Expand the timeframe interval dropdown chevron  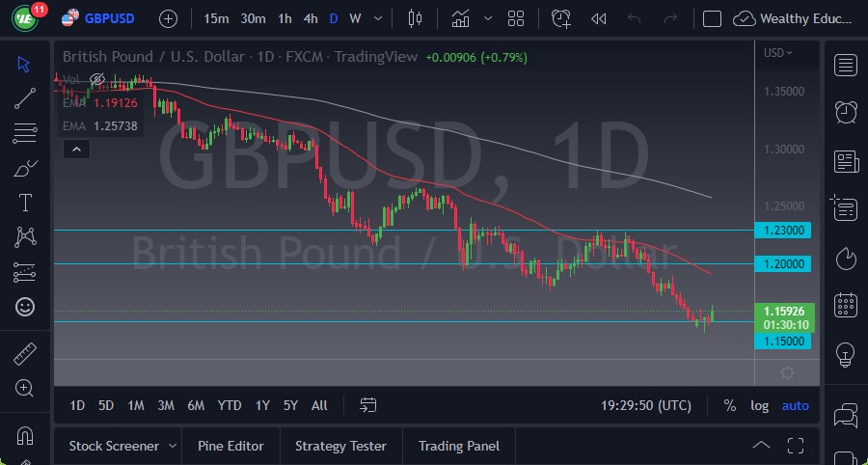coord(376,18)
